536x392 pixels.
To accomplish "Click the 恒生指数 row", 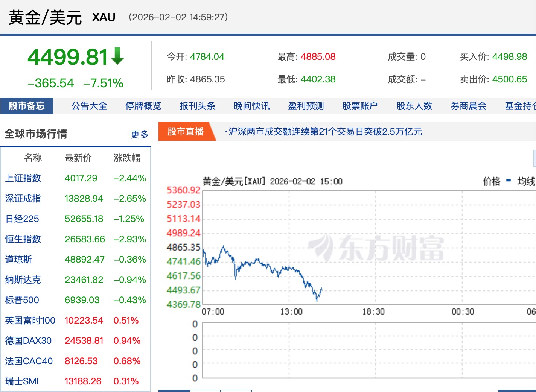I will click(x=23, y=239).
